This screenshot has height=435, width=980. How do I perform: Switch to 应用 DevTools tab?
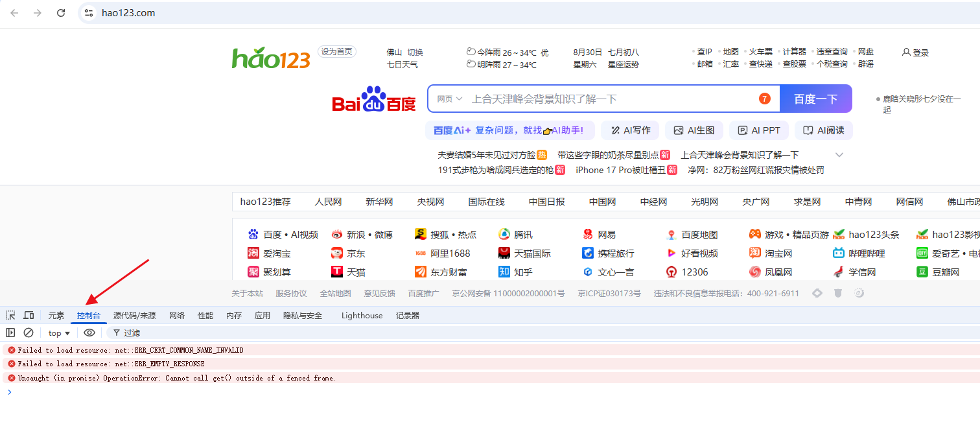tap(262, 316)
